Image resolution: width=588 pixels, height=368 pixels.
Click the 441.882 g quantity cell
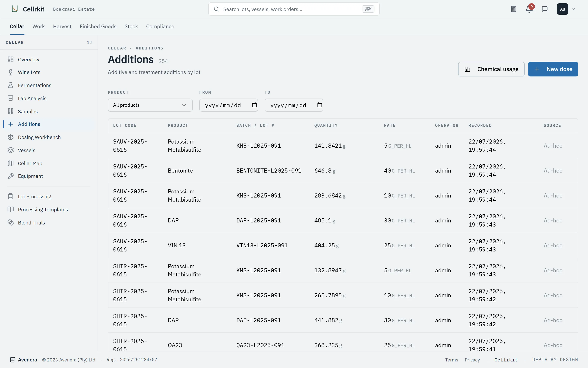[328, 320]
